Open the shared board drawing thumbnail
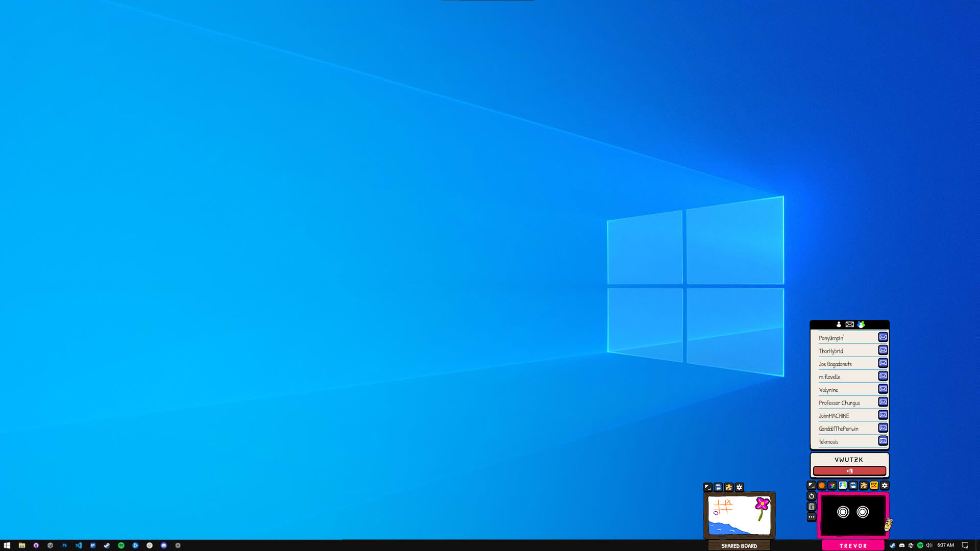Viewport: 980px width, 551px height. click(x=739, y=516)
